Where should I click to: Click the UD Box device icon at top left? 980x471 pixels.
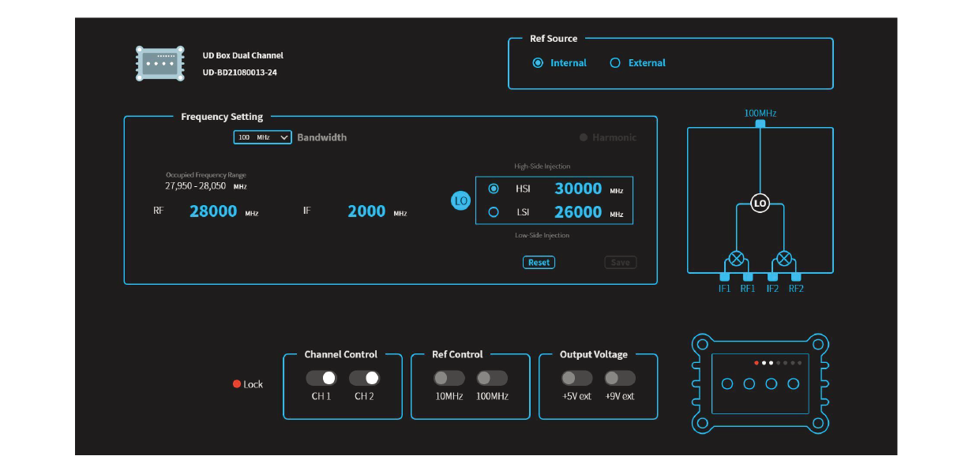(x=160, y=63)
